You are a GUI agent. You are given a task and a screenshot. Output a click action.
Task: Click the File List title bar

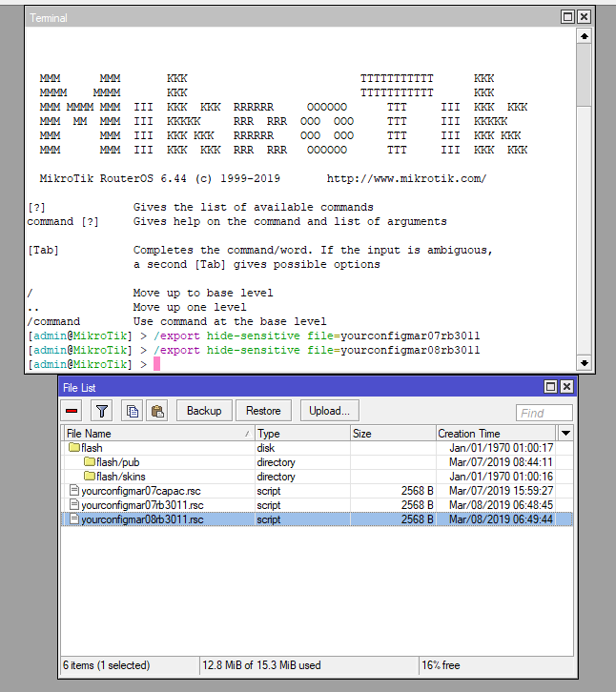tap(300, 388)
